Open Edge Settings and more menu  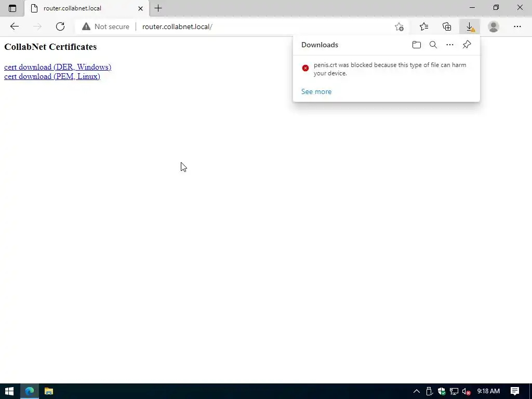(x=517, y=26)
